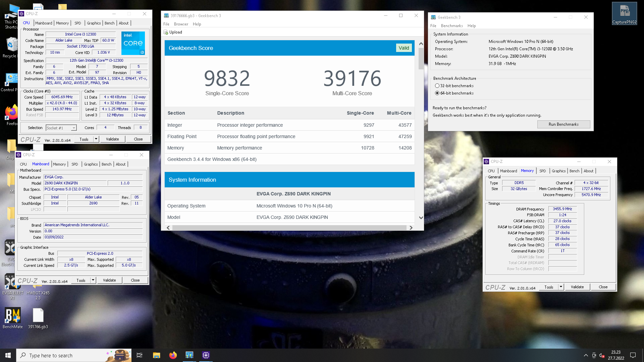Open the Windows Start menu
This screenshot has width=644, height=362.
[8, 355]
